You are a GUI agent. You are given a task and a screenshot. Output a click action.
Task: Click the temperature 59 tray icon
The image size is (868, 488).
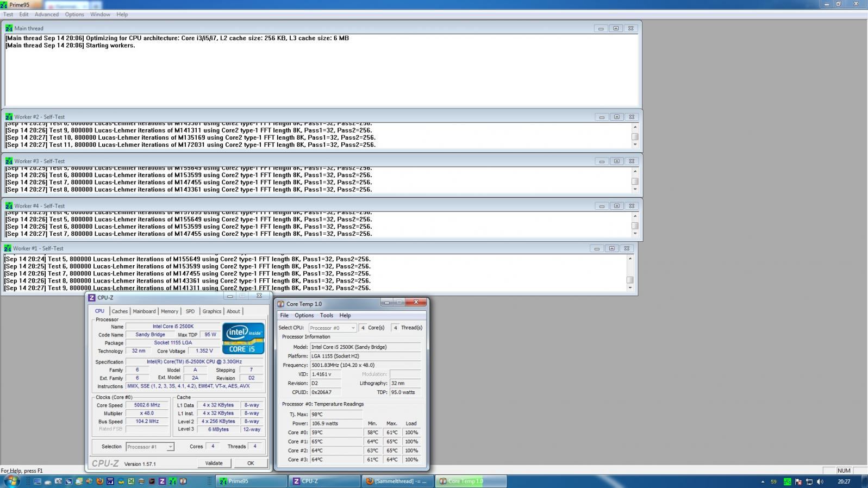click(x=773, y=481)
